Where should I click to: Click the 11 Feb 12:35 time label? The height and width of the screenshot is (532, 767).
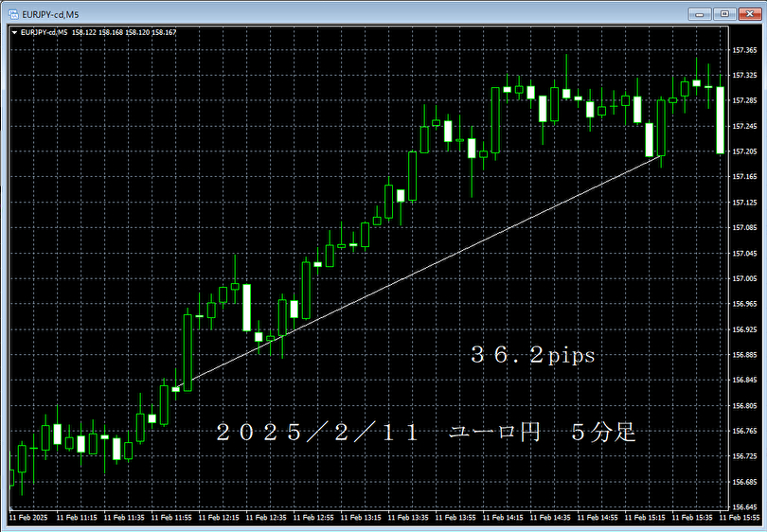pos(266,518)
